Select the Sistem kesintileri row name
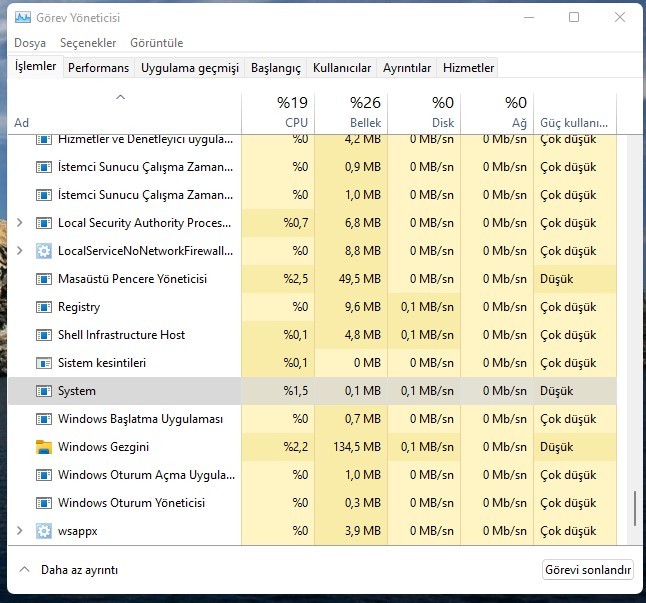Viewport: 646px width, 603px height. click(x=102, y=363)
